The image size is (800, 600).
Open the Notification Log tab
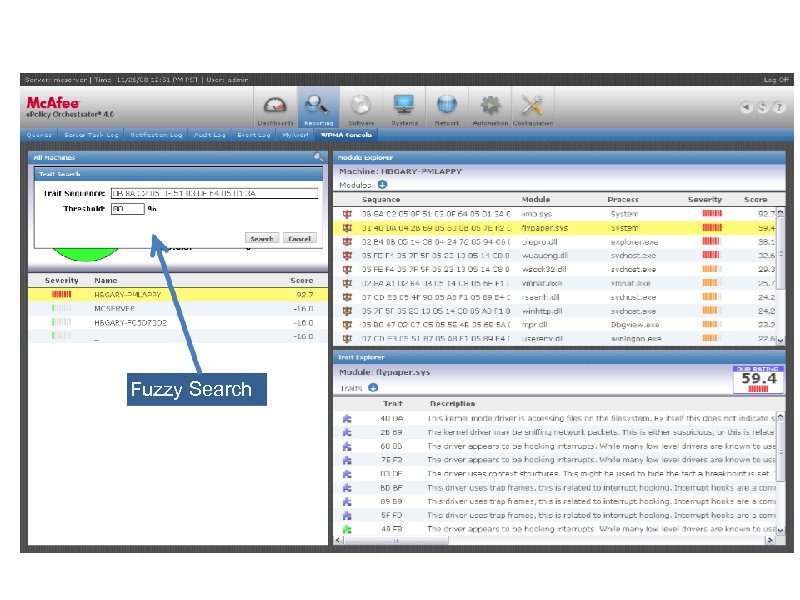click(156, 135)
